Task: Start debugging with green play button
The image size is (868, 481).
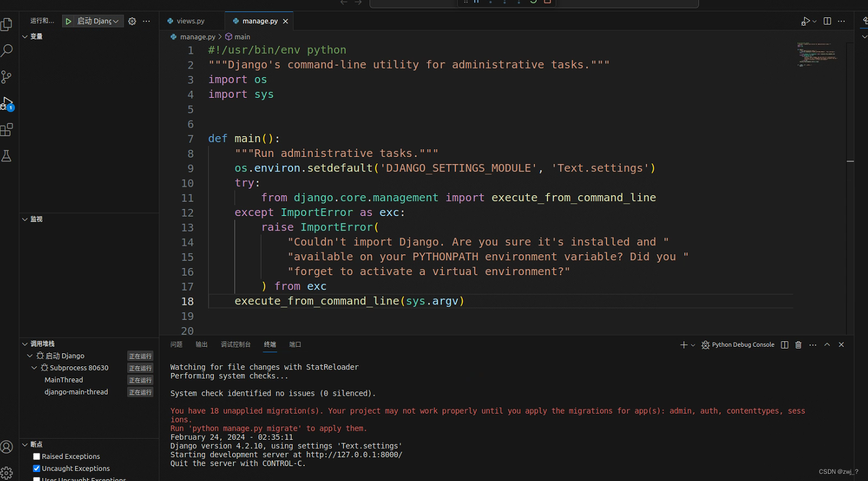Action: (69, 21)
